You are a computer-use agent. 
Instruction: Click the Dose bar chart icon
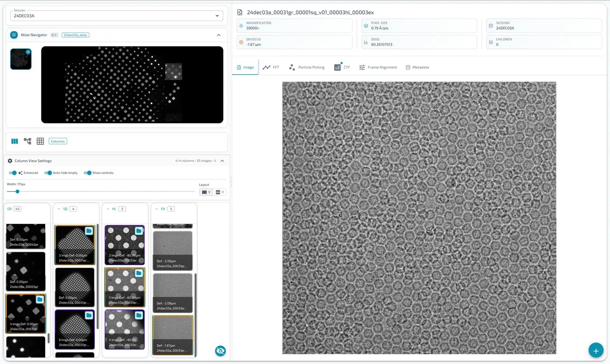pos(366,42)
